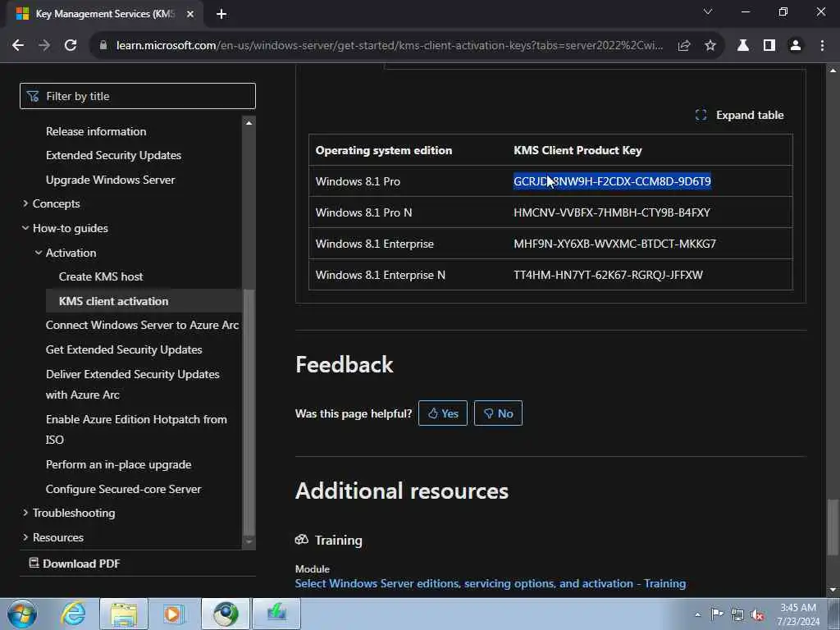The image size is (840, 630).
Task: Open Deliver Extended Security Updates with Azure Arc
Action: [132, 384]
